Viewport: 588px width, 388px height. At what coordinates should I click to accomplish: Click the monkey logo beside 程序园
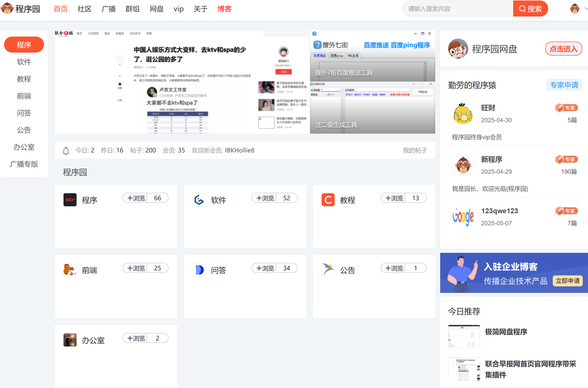click(x=7, y=9)
